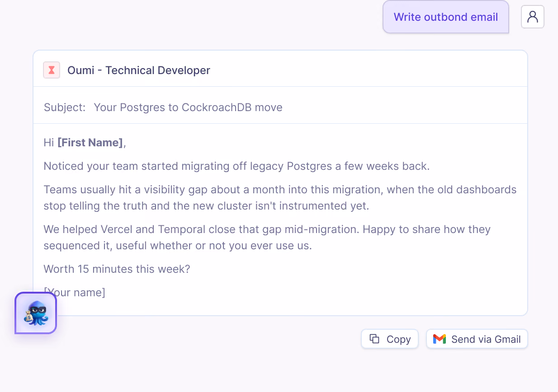Open the octopus mascot assistant icon
Screen dimensions: 558x392
(36, 313)
